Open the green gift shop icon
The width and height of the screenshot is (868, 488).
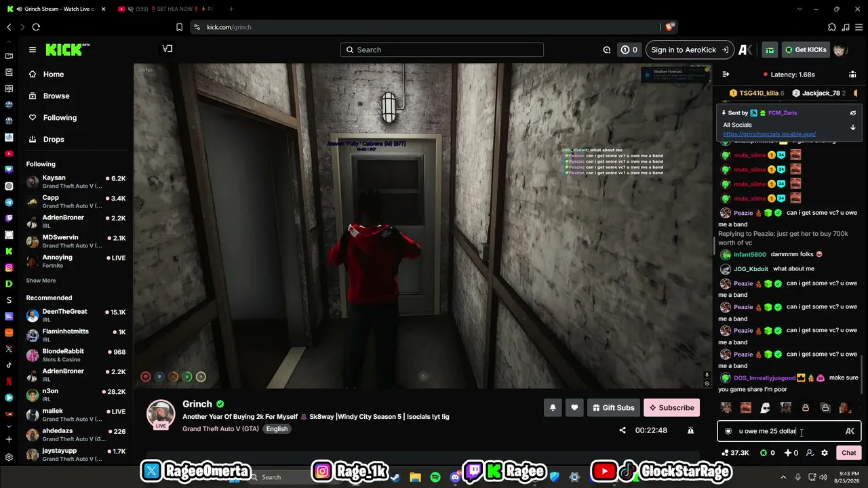point(770,49)
